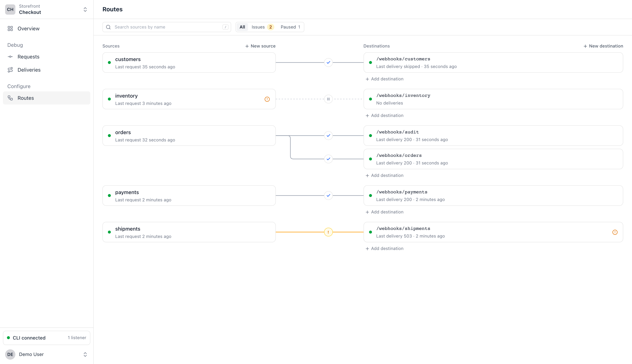
Task: Open the inventory source card
Action: [x=189, y=99]
